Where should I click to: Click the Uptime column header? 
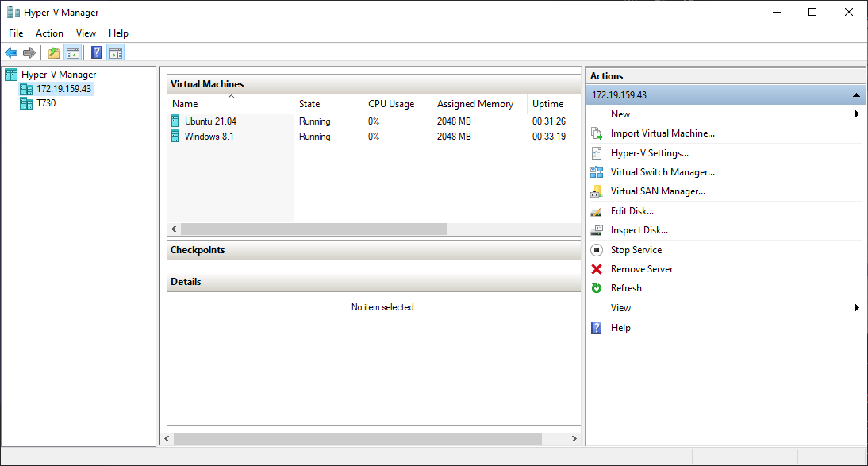[554, 104]
